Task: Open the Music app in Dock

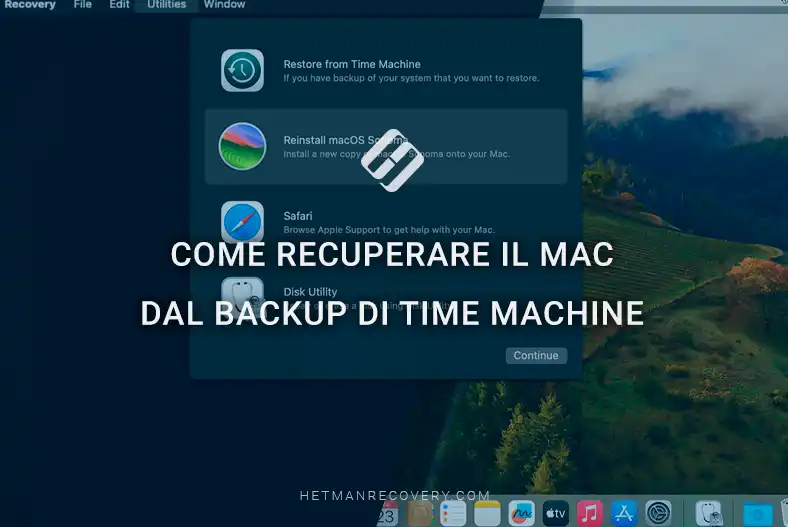Action: point(590,514)
